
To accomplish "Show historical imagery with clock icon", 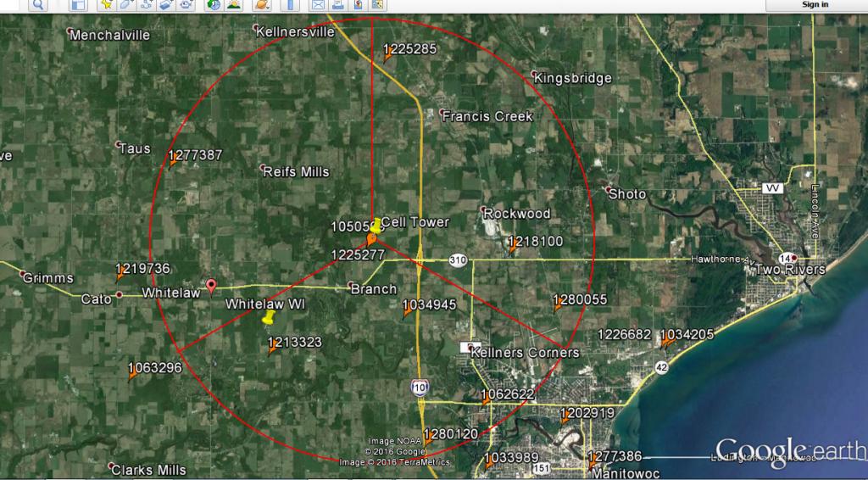I will click(213, 4).
